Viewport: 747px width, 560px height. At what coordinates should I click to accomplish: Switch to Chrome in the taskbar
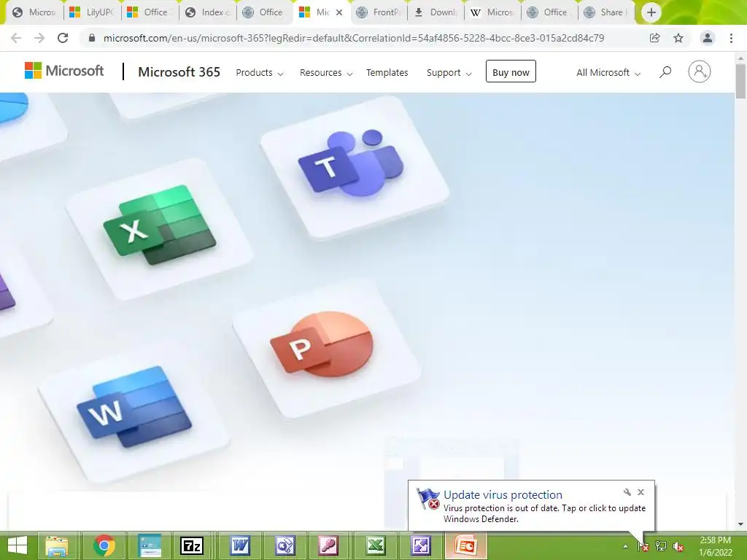tap(104, 545)
